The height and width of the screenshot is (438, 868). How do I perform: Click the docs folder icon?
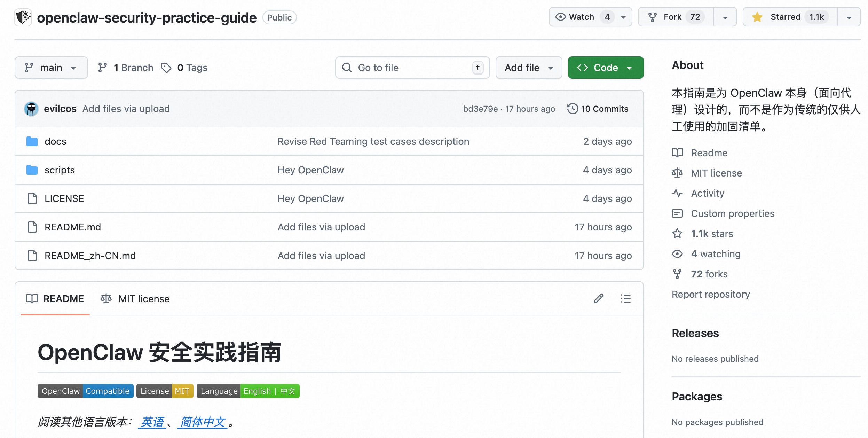tap(32, 141)
